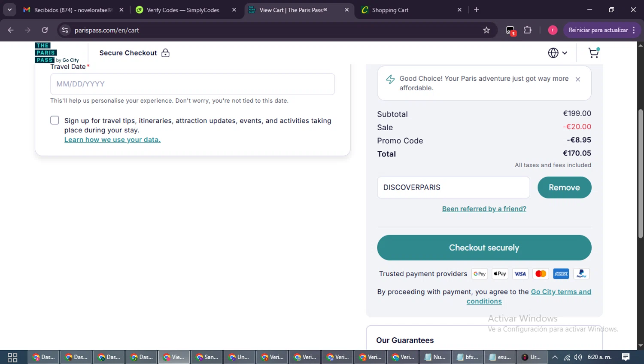
Task: Click the Apple Pay payment badge
Action: coord(500,274)
